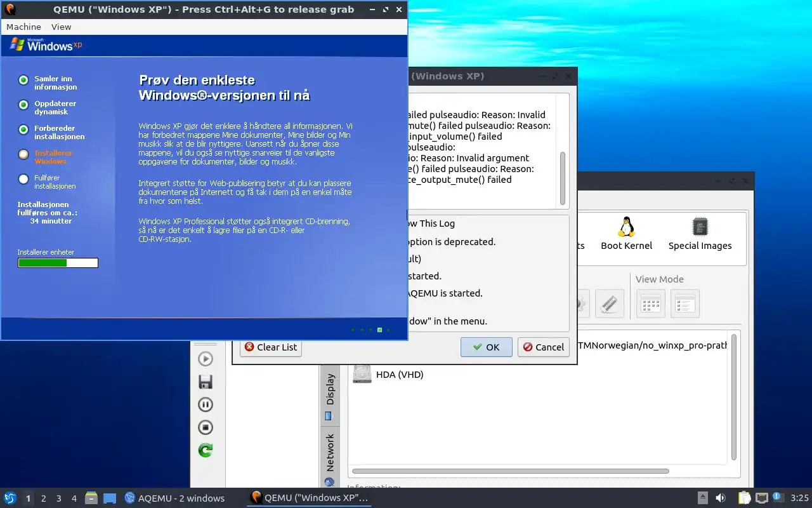Click 'Oppdaterer dynamisk' setup step
This screenshot has height=508, width=812.
[x=55, y=107]
